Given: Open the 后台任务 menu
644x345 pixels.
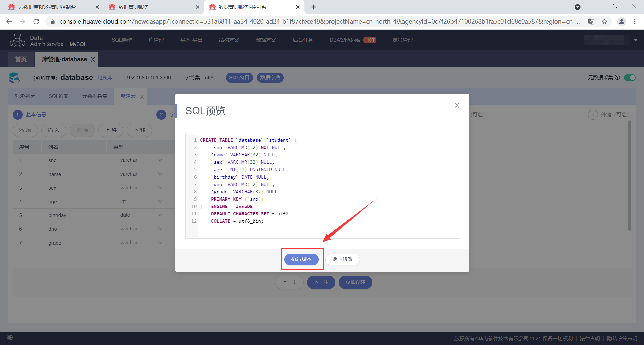Looking at the screenshot, I should click(303, 40).
